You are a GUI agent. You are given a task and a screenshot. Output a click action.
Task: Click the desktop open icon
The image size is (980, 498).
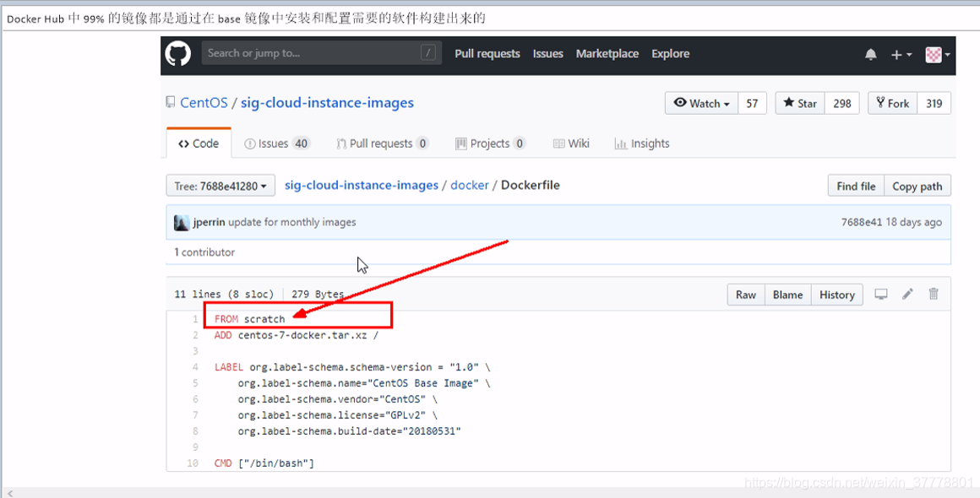coord(880,294)
